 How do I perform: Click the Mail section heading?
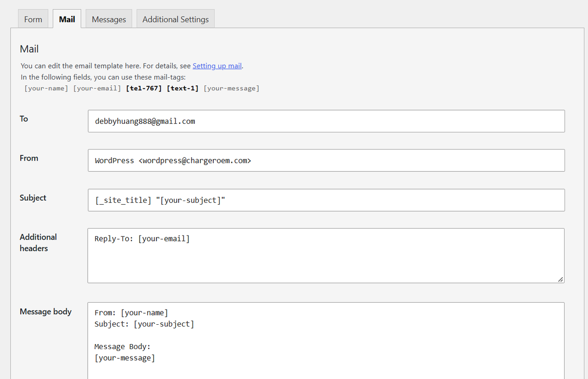tap(29, 49)
